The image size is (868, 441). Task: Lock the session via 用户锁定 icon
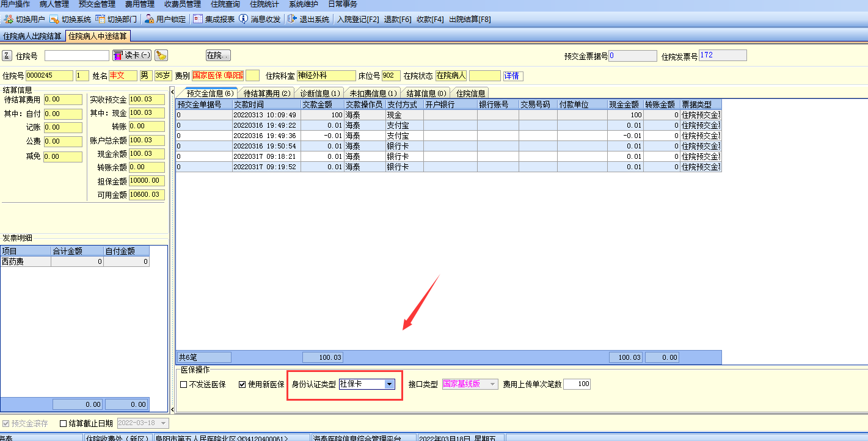pyautogui.click(x=149, y=19)
